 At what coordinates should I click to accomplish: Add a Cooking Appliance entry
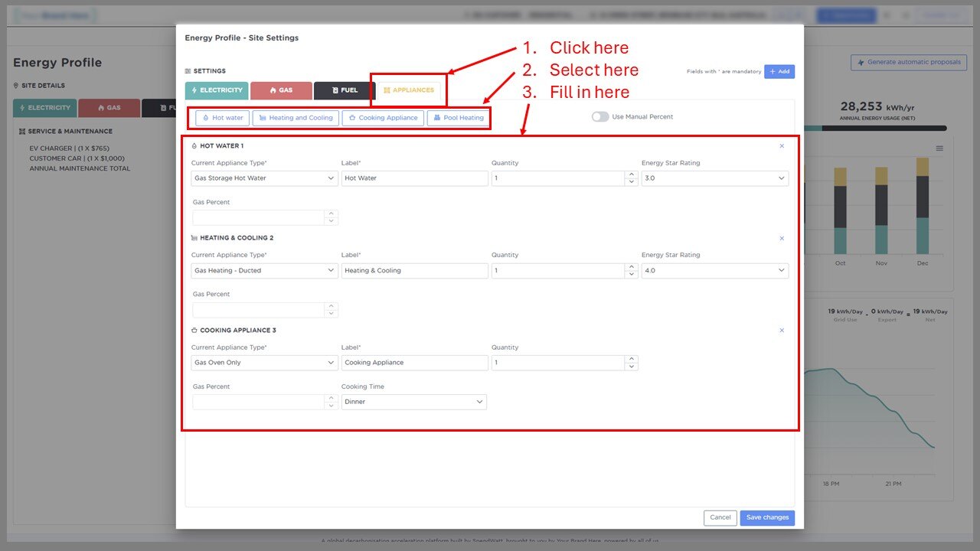click(383, 118)
